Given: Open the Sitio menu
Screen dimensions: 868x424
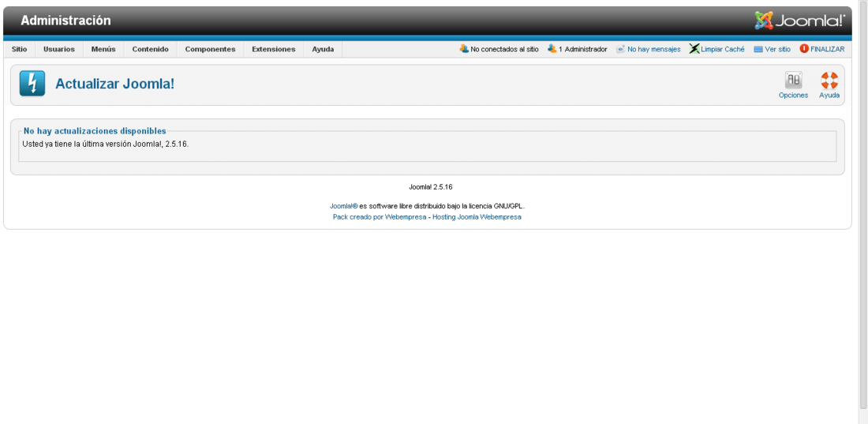Looking at the screenshot, I should coord(20,49).
